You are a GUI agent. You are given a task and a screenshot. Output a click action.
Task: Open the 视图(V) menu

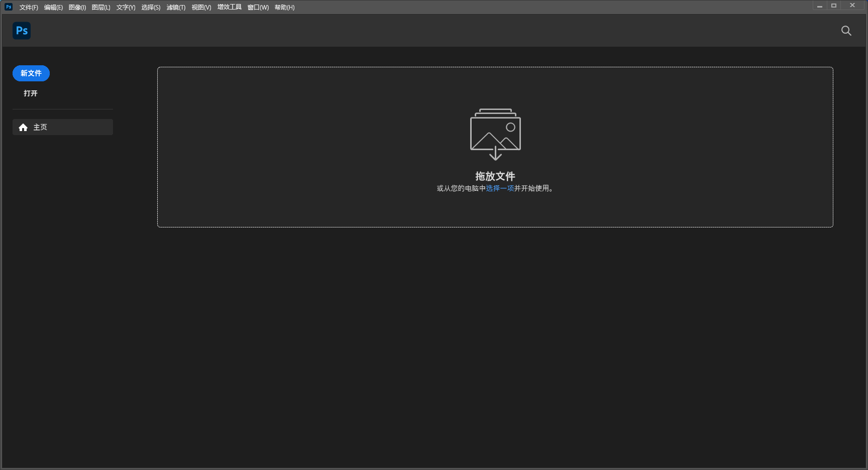(201, 8)
